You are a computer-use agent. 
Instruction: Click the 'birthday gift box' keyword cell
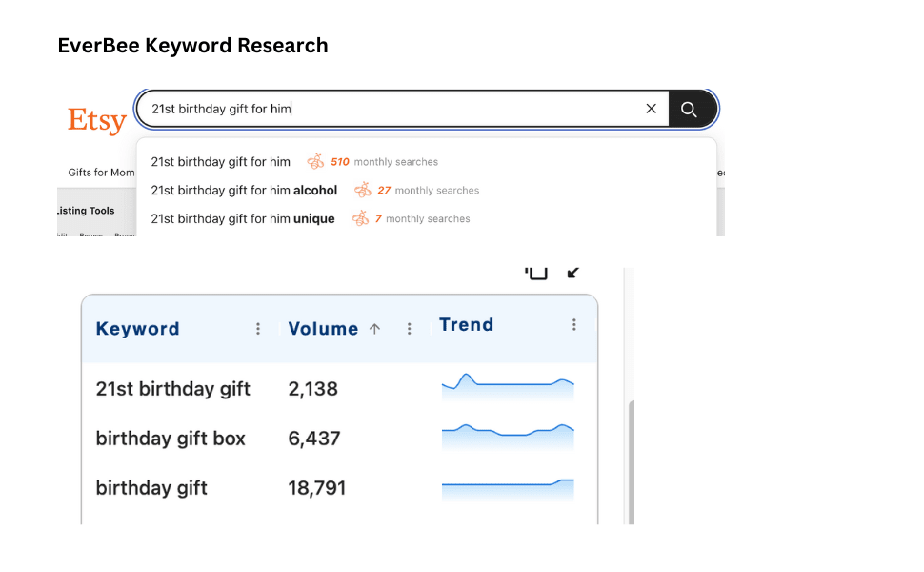pyautogui.click(x=171, y=439)
